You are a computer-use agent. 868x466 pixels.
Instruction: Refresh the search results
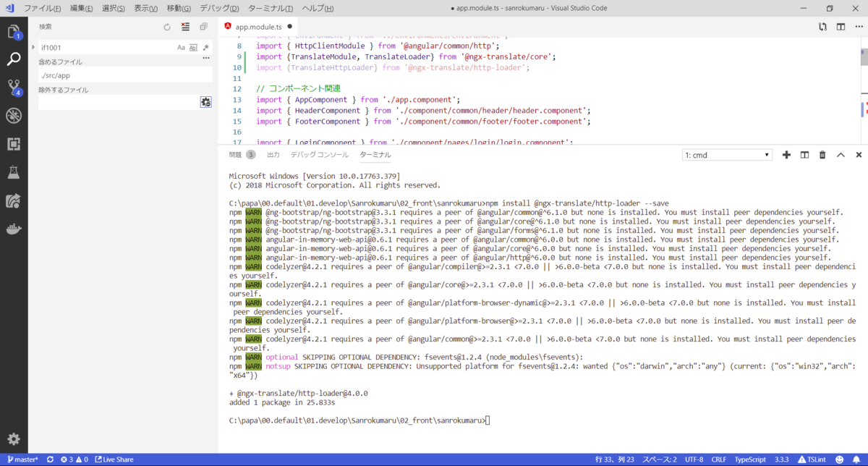[x=167, y=27]
